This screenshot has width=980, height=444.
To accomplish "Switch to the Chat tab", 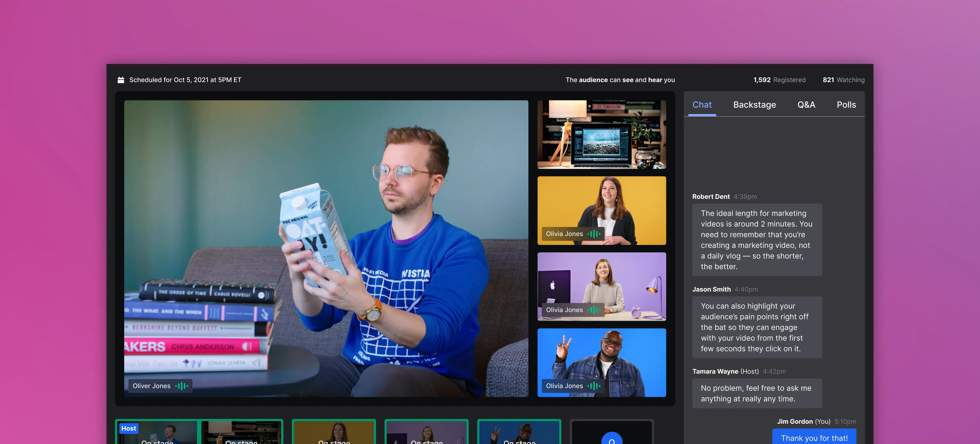I will pos(702,105).
